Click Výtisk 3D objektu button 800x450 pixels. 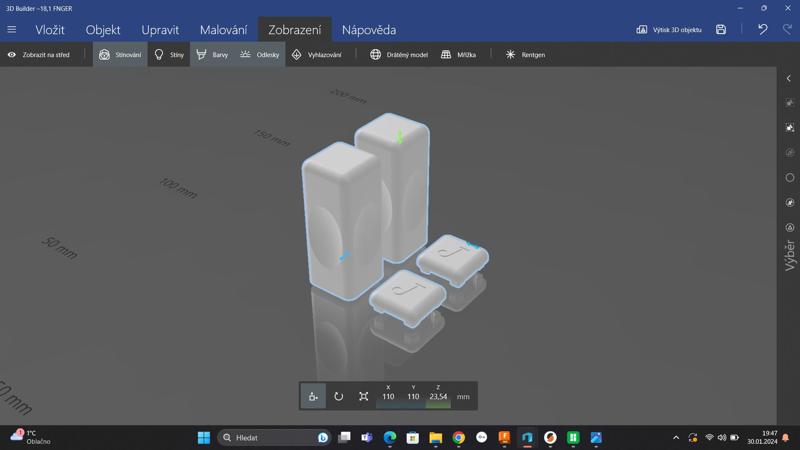[x=668, y=30]
